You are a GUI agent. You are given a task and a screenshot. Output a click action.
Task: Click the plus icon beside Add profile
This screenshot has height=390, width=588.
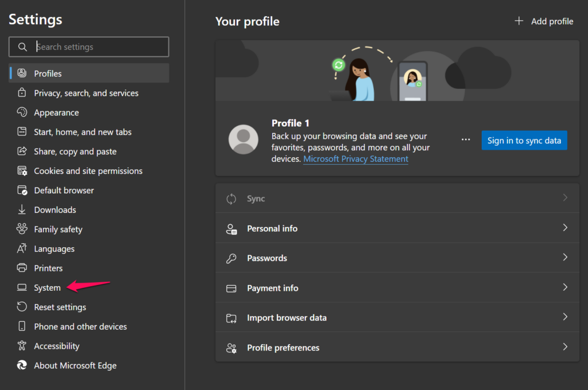[x=519, y=21]
